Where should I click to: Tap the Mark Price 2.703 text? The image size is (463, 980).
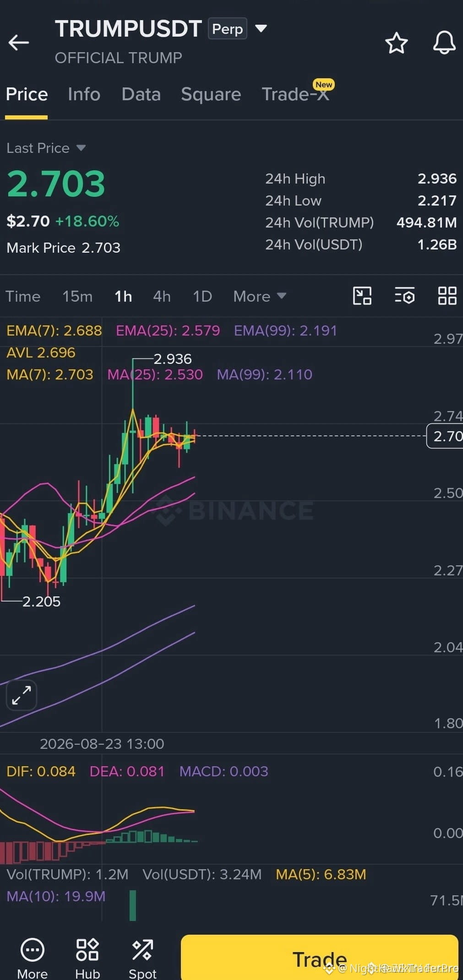click(x=63, y=248)
